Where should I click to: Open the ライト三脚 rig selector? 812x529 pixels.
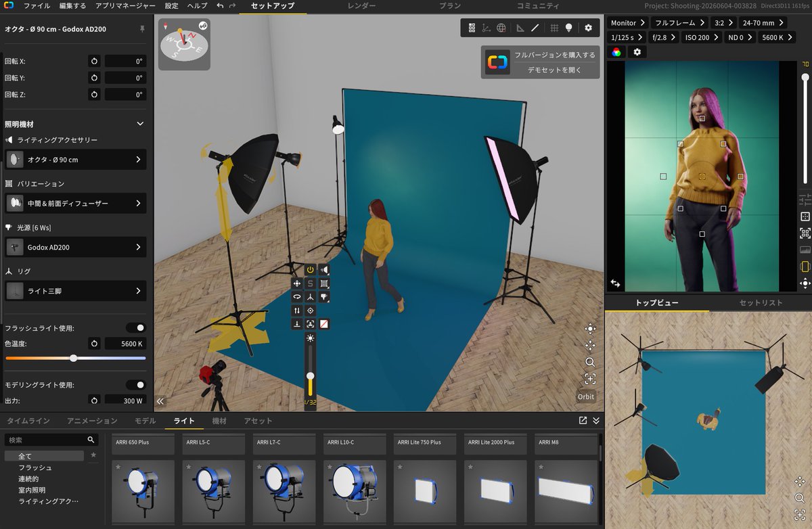(75, 291)
